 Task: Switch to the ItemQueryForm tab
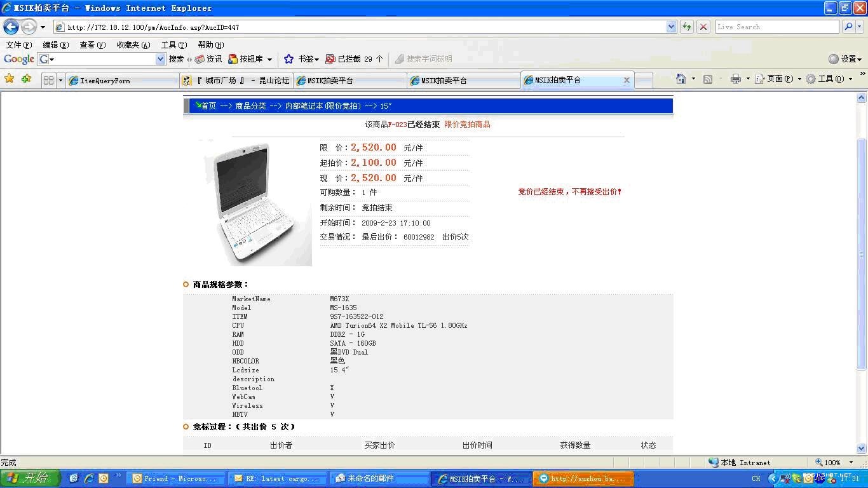click(x=122, y=81)
